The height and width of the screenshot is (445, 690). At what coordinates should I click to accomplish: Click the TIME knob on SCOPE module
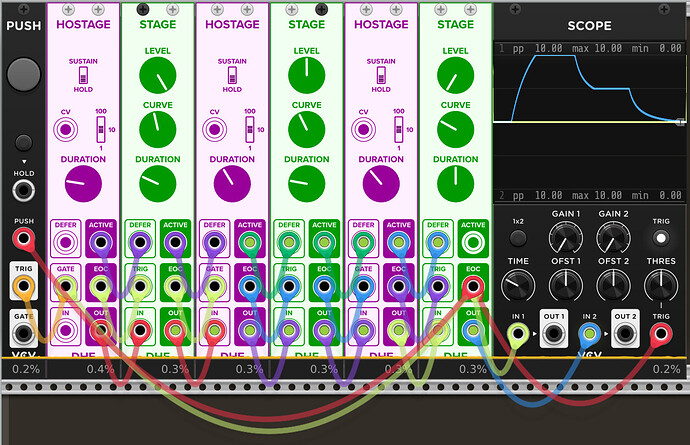click(518, 286)
